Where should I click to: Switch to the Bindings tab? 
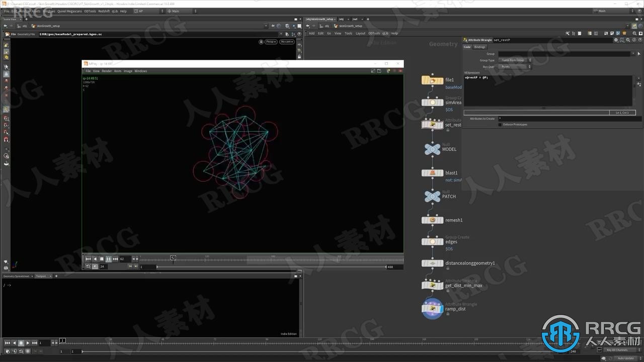pos(479,47)
